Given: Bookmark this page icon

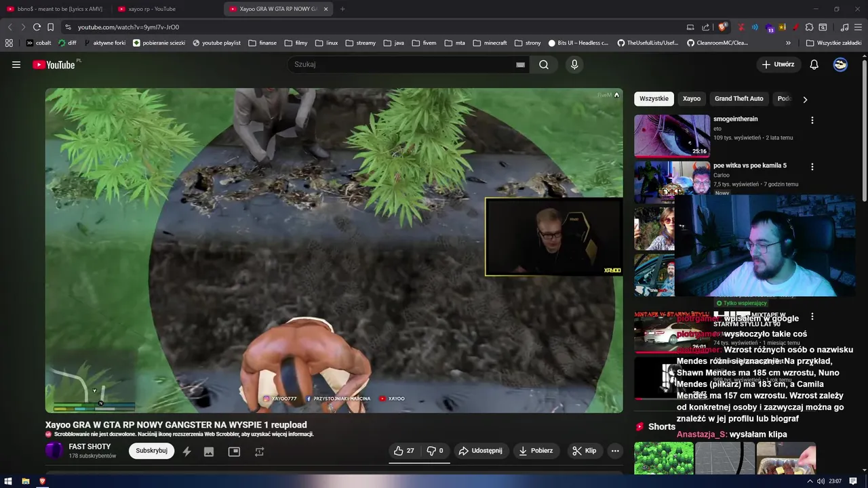Looking at the screenshot, I should (x=50, y=27).
